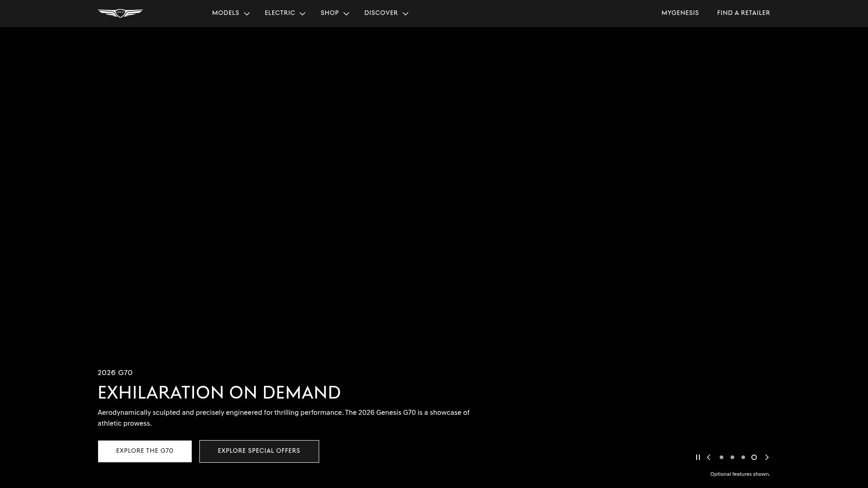Expand the Discover dropdown chevron
The width and height of the screenshot is (868, 488).
click(x=406, y=14)
